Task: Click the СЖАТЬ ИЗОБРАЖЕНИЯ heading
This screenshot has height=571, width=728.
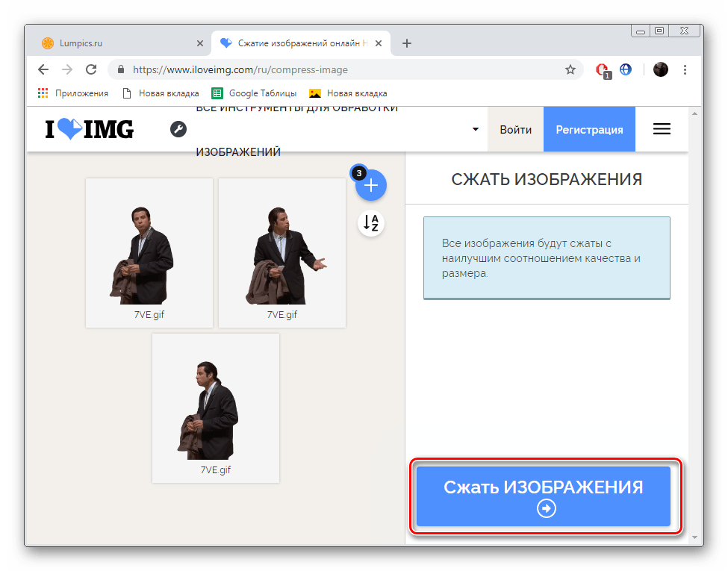Action: 547,179
